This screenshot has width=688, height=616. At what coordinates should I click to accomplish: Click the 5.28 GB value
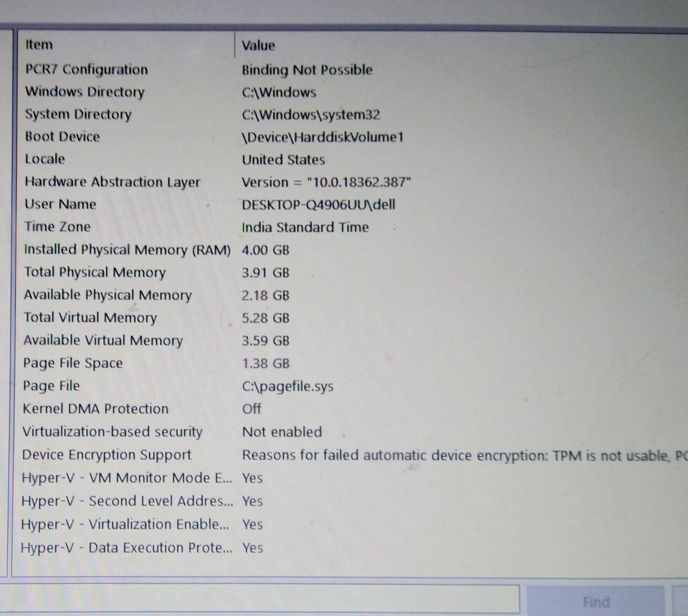pyautogui.click(x=265, y=318)
